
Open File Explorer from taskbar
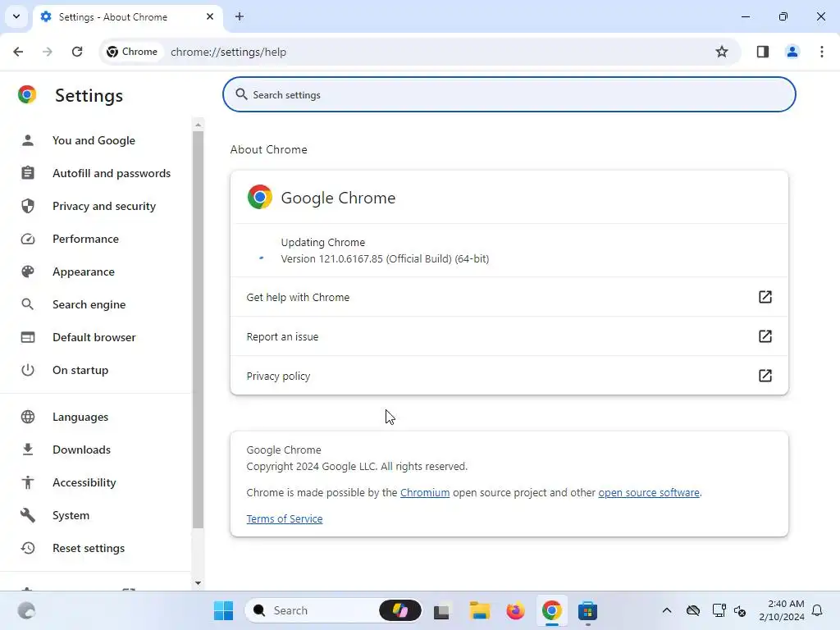click(x=479, y=610)
